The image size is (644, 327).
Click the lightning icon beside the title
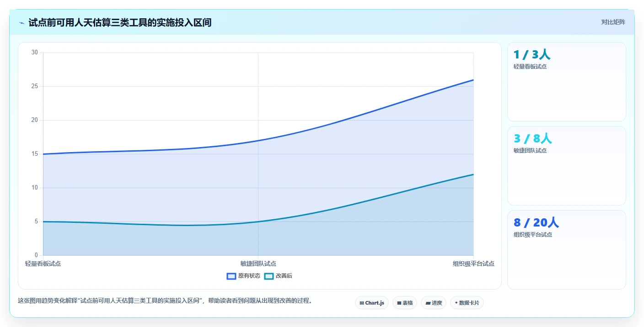22,22
